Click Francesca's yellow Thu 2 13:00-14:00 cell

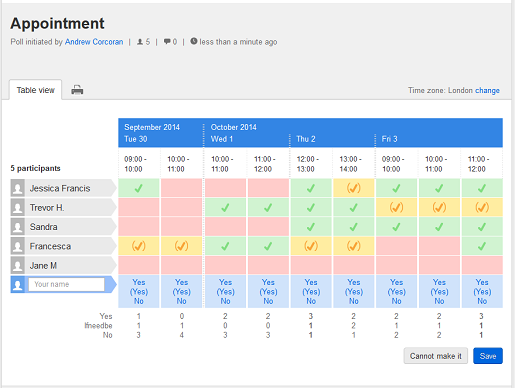[x=353, y=246]
